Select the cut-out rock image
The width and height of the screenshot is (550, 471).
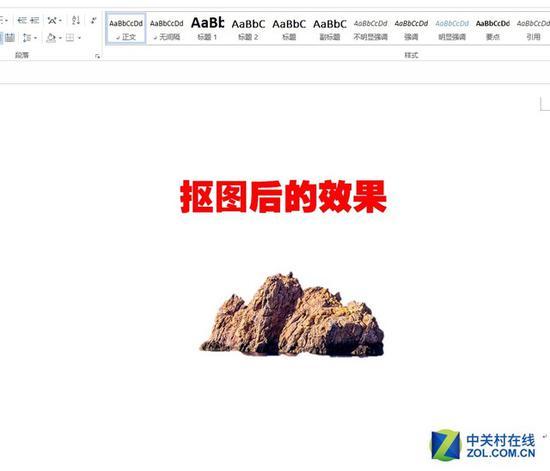pyautogui.click(x=292, y=315)
